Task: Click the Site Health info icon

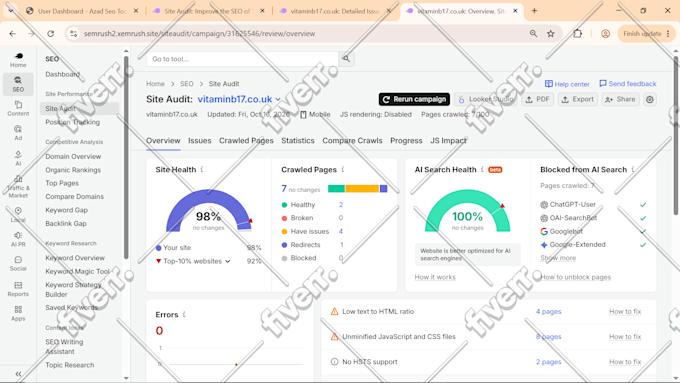Action: (202, 169)
